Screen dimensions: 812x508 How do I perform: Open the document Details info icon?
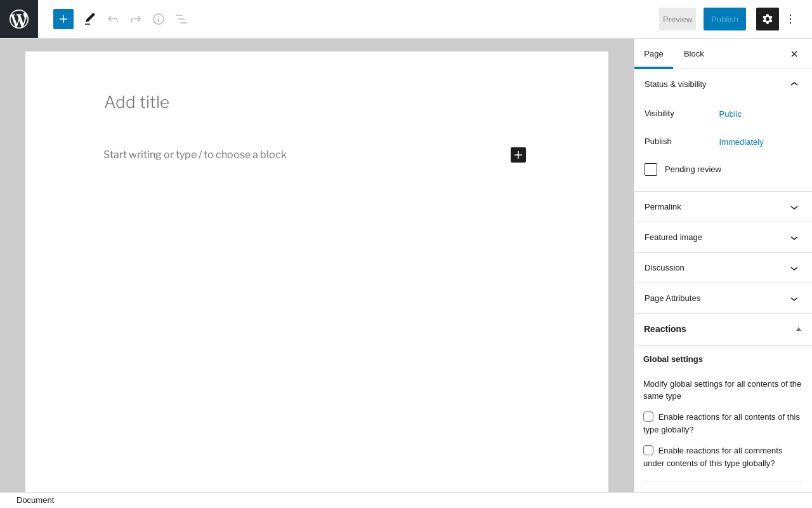tap(159, 19)
